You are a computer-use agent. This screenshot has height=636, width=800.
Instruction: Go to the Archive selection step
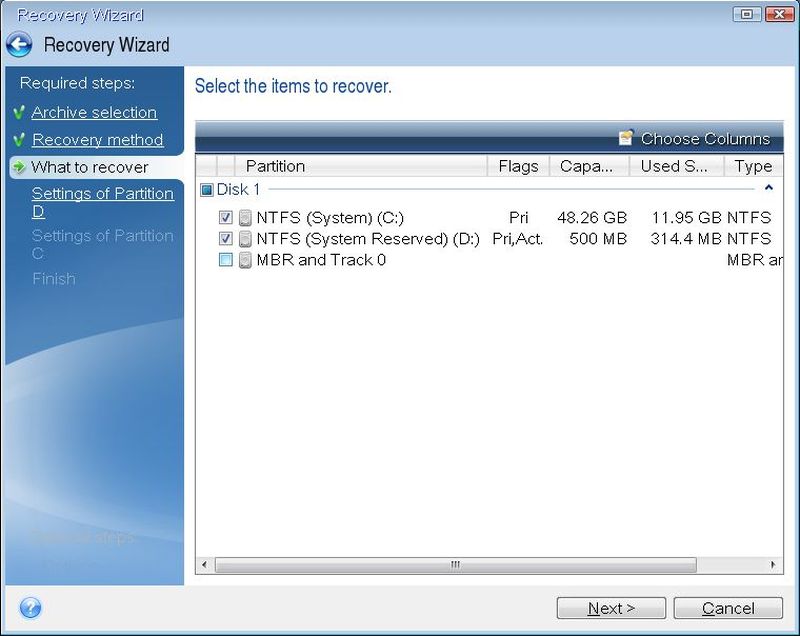tap(94, 113)
